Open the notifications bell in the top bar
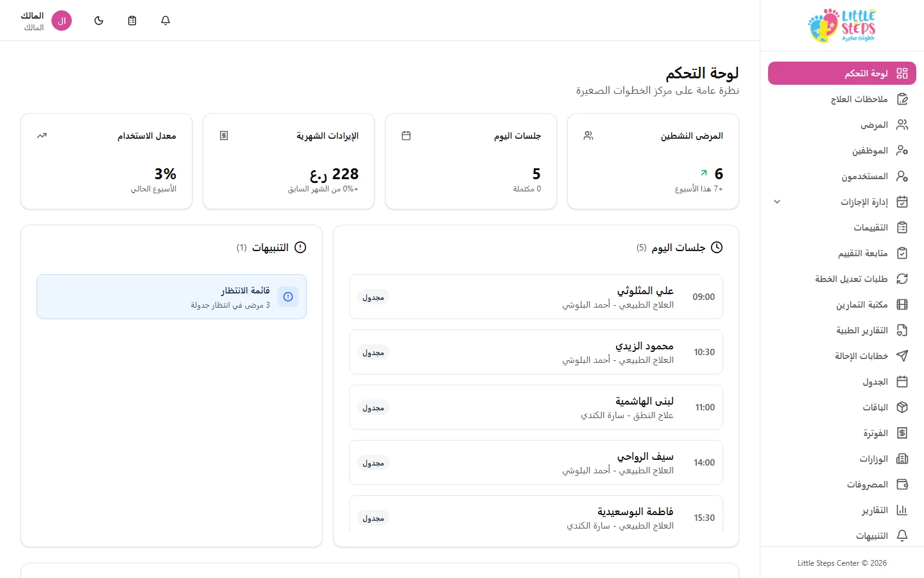This screenshot has width=924, height=578. point(166,21)
